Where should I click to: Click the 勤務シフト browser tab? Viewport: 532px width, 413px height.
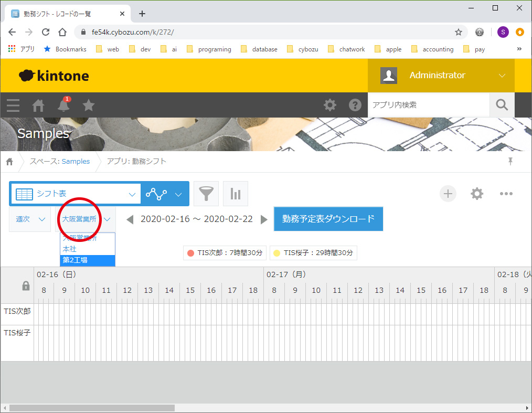68,14
